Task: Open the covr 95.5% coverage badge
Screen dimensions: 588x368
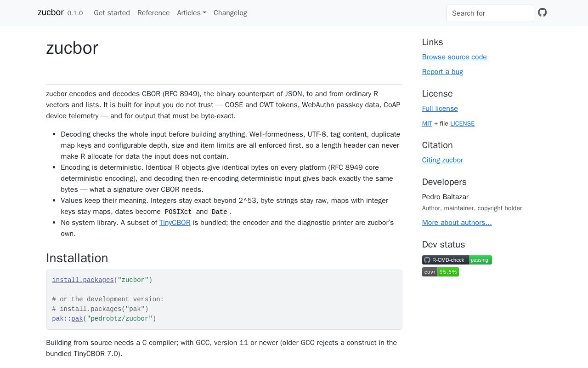Action: [441, 272]
